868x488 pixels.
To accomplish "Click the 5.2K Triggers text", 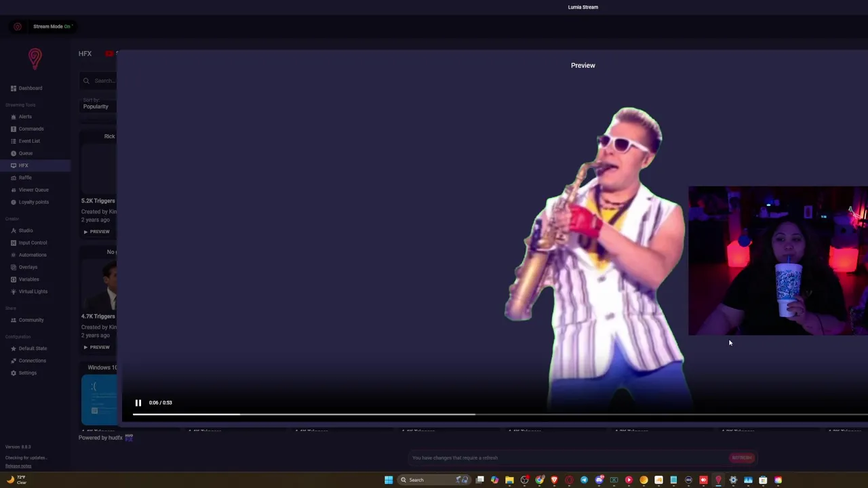I will pyautogui.click(x=98, y=201).
